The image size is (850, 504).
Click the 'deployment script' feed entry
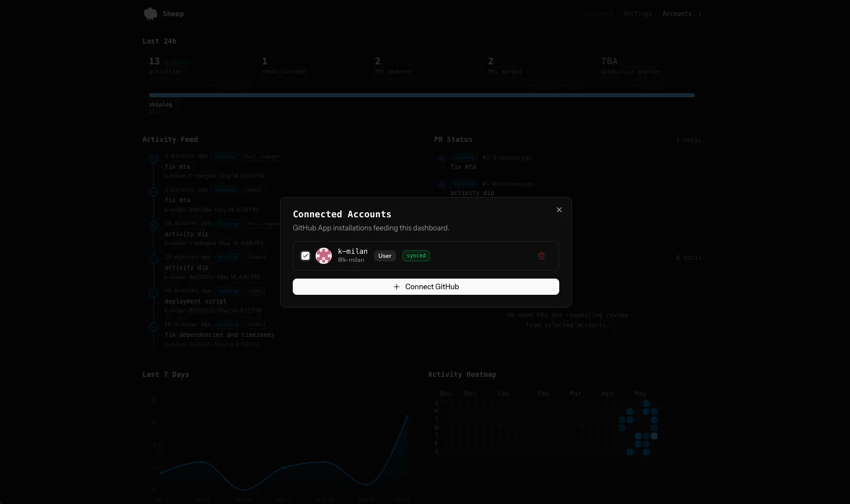(x=196, y=301)
